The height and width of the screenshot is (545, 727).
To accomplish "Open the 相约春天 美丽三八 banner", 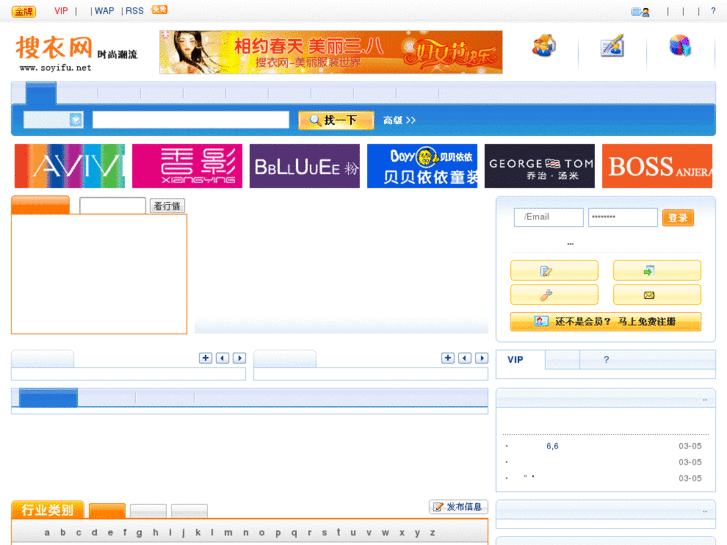I will (331, 52).
